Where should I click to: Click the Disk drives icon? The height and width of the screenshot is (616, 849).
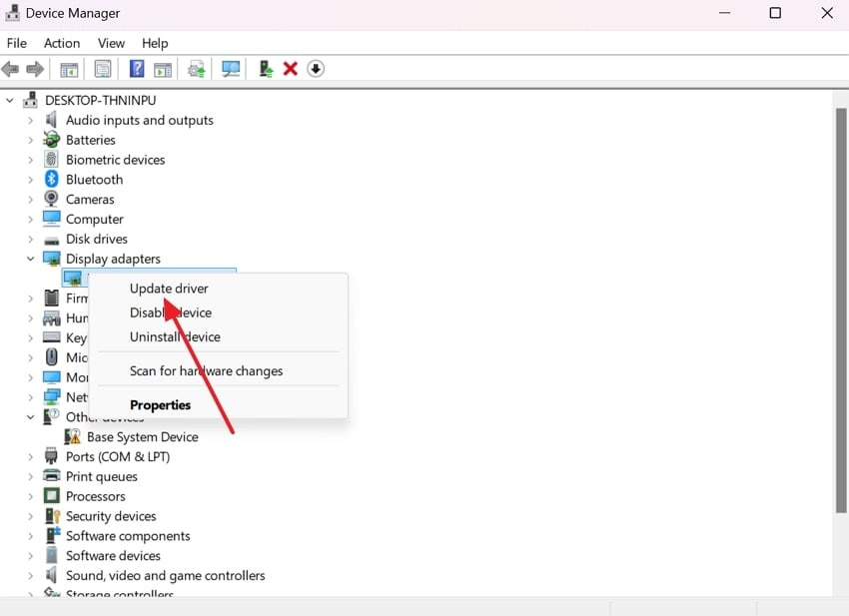click(x=51, y=241)
